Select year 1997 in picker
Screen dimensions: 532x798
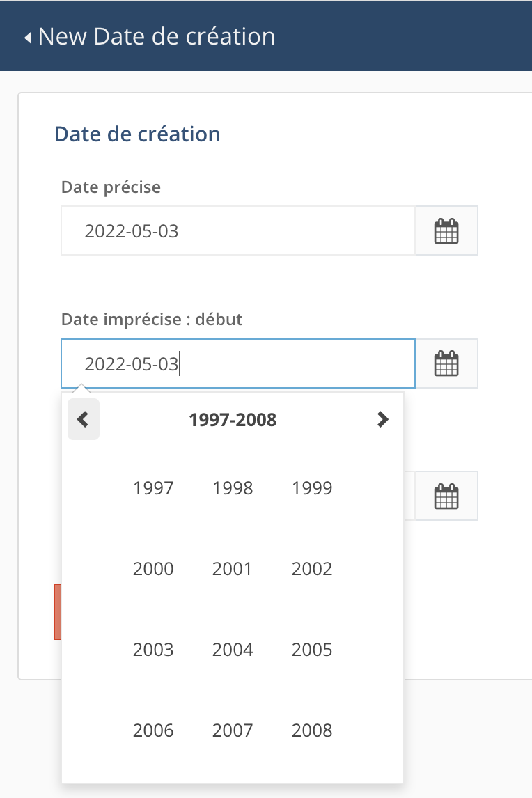click(153, 488)
